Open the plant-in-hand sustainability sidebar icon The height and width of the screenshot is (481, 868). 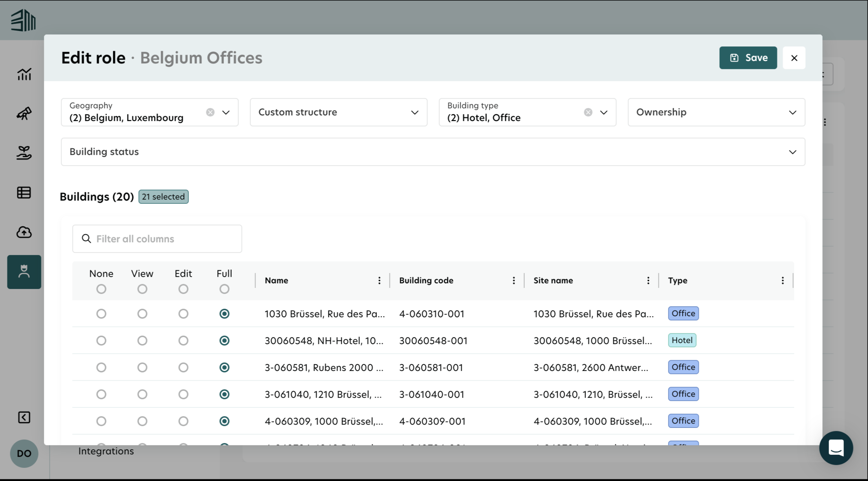pyautogui.click(x=24, y=153)
